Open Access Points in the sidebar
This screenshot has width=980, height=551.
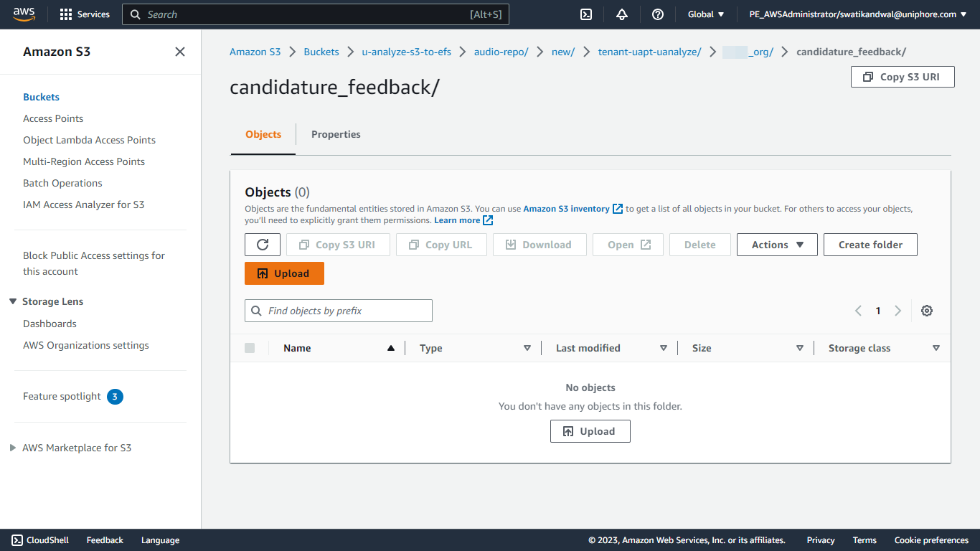point(53,118)
